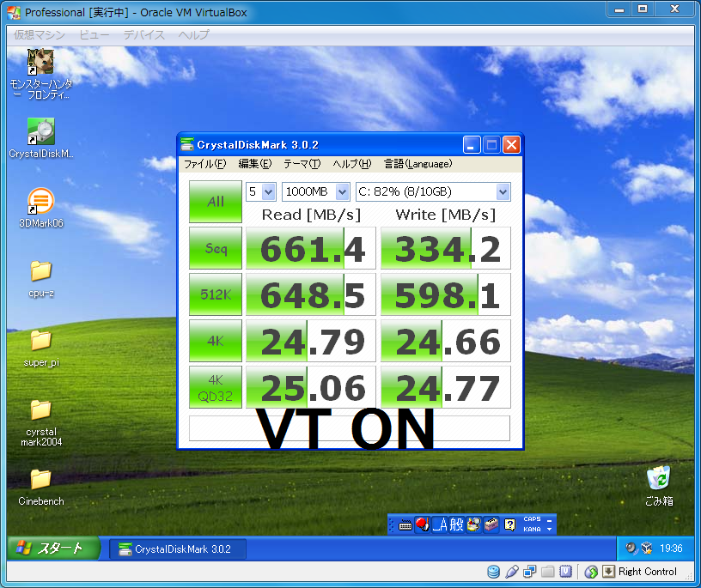Open language bar options down arrow
The width and height of the screenshot is (701, 588).
pos(550,529)
